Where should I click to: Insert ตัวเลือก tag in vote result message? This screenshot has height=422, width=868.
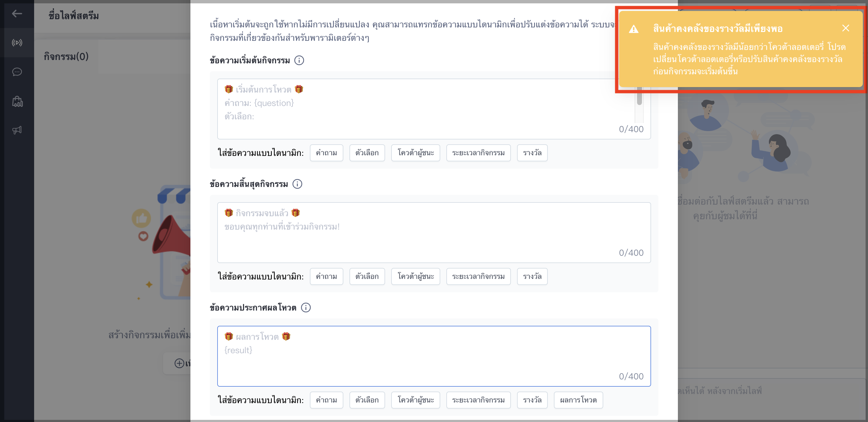[x=367, y=400]
